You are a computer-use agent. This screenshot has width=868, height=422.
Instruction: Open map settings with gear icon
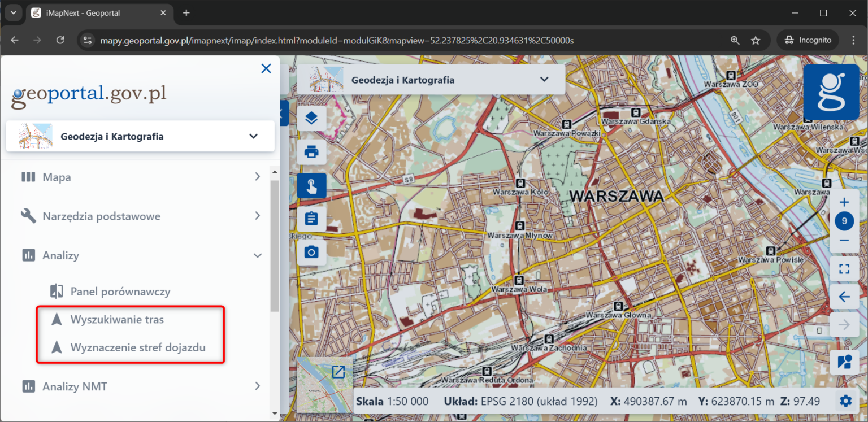pos(846,401)
